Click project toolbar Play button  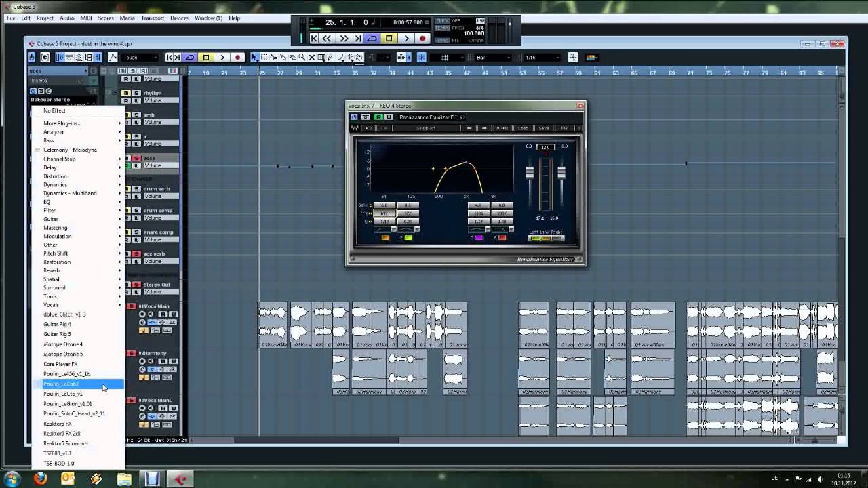coord(222,58)
